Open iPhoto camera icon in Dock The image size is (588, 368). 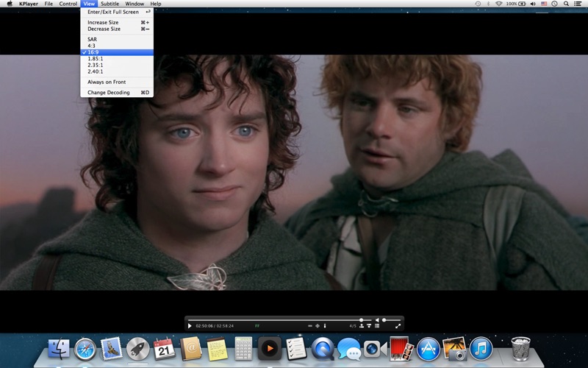[x=455, y=349]
